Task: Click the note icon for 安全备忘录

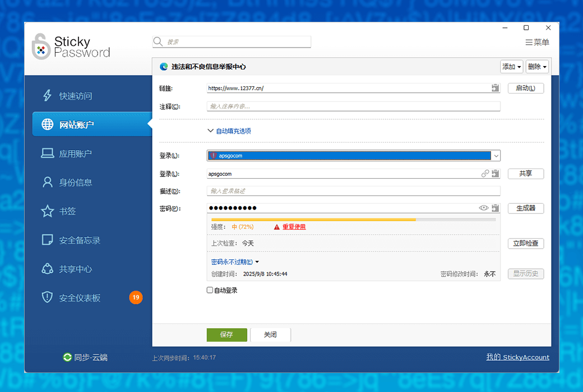Action: coord(47,240)
